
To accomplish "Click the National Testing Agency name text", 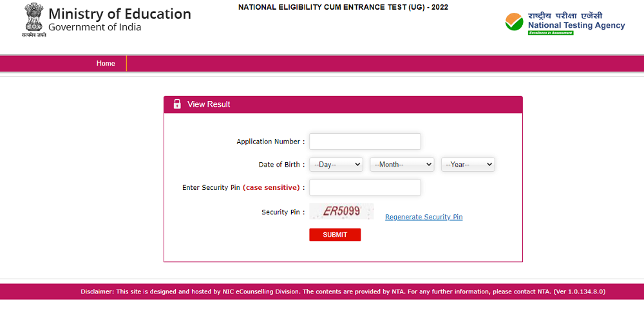I will tap(576, 26).
